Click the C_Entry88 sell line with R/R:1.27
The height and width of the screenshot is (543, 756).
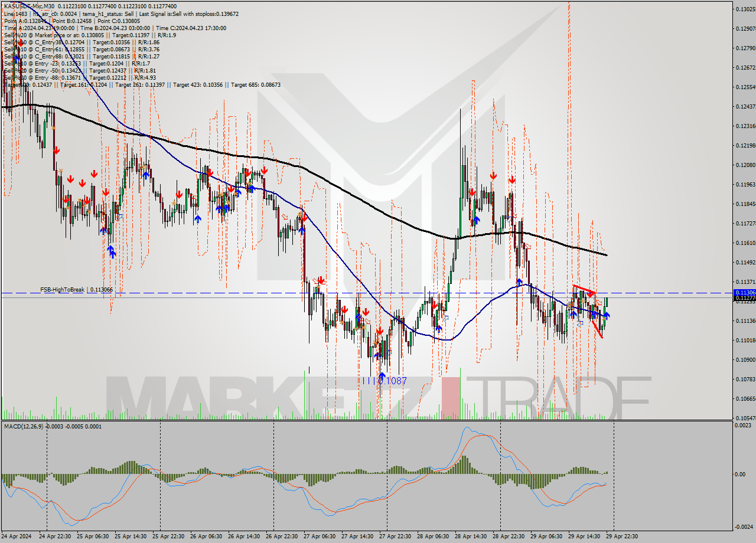(x=82, y=56)
